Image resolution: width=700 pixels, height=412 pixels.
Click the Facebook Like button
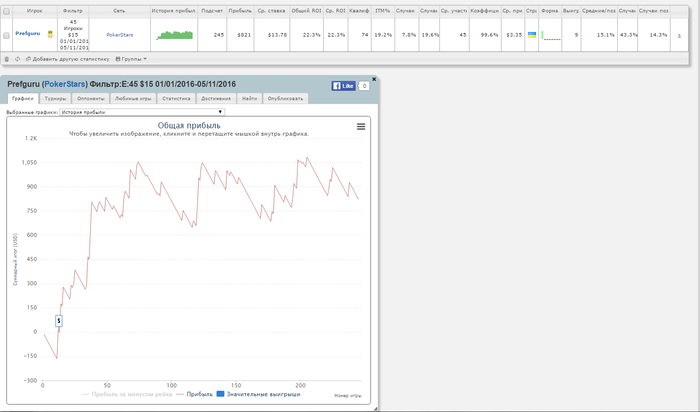click(343, 86)
